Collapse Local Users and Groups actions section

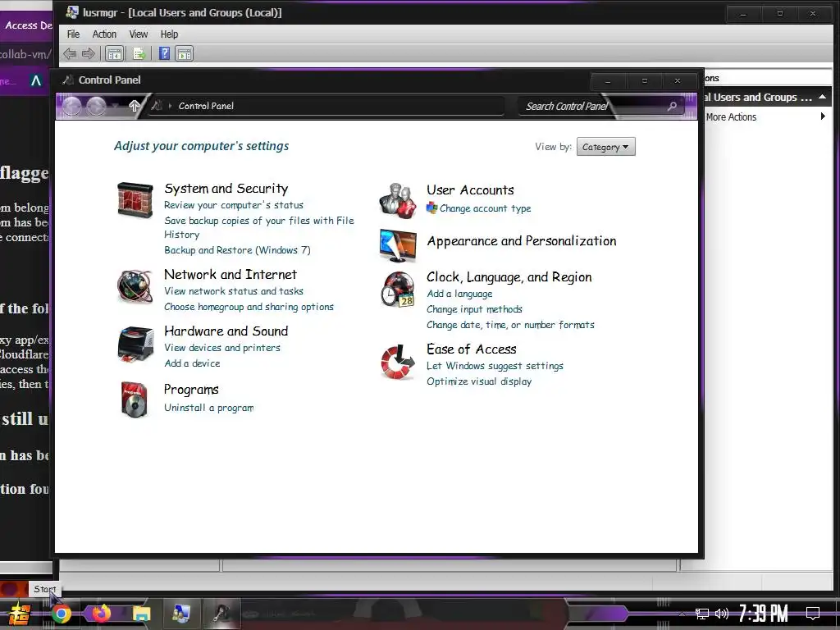click(822, 97)
